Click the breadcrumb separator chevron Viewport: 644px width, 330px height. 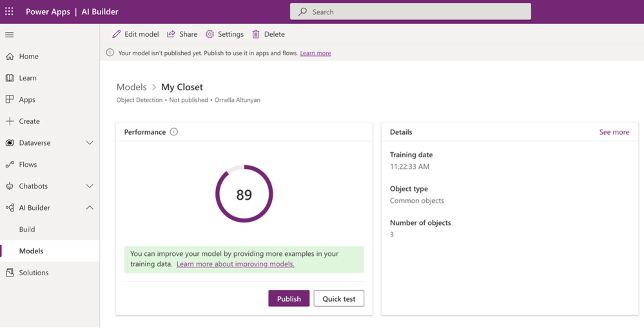(154, 87)
